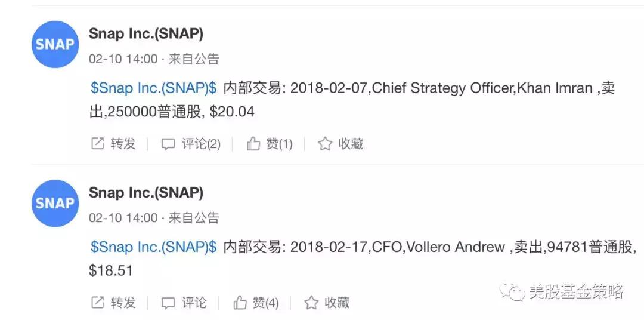Click 评论(2) to view the first post's comments

tap(201, 144)
